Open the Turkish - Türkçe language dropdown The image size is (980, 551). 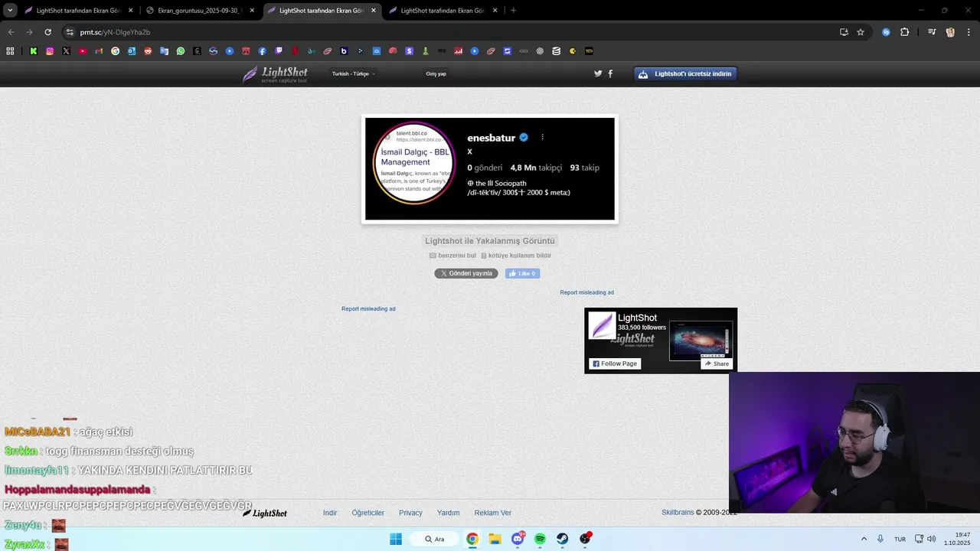(353, 73)
